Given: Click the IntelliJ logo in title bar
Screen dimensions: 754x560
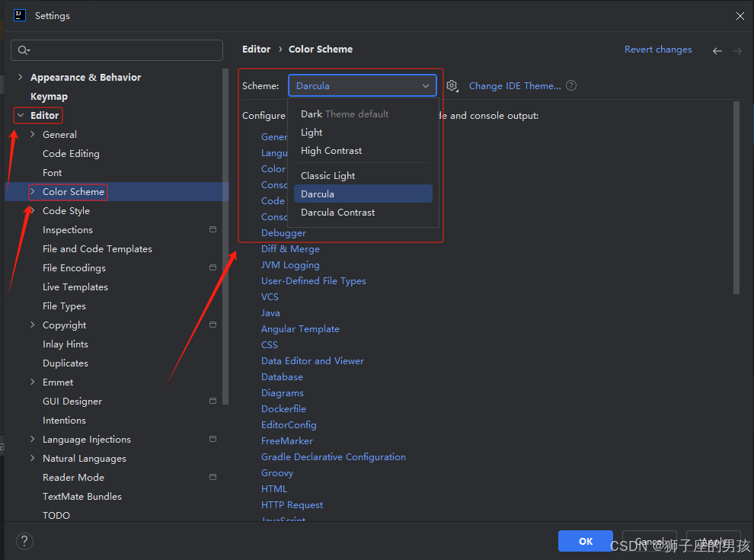Looking at the screenshot, I should (20, 15).
